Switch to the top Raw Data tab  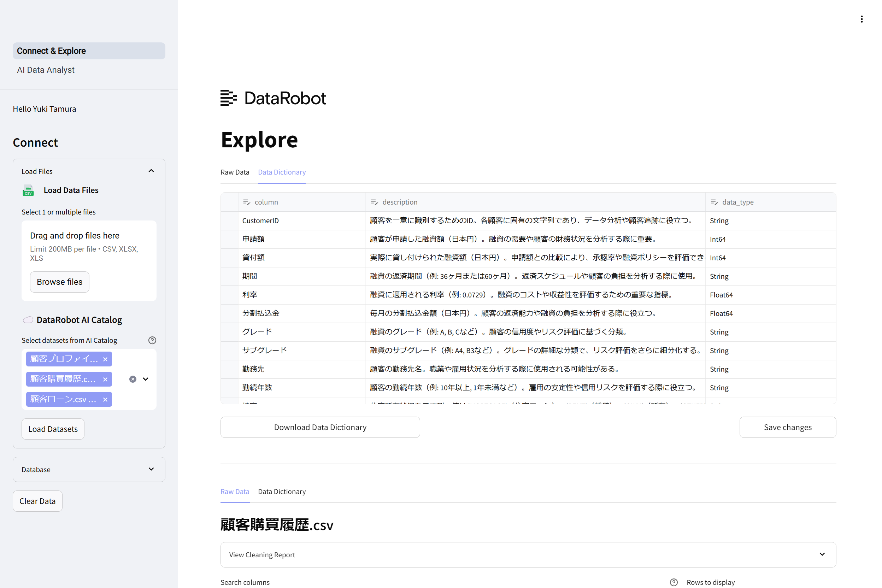tap(235, 172)
